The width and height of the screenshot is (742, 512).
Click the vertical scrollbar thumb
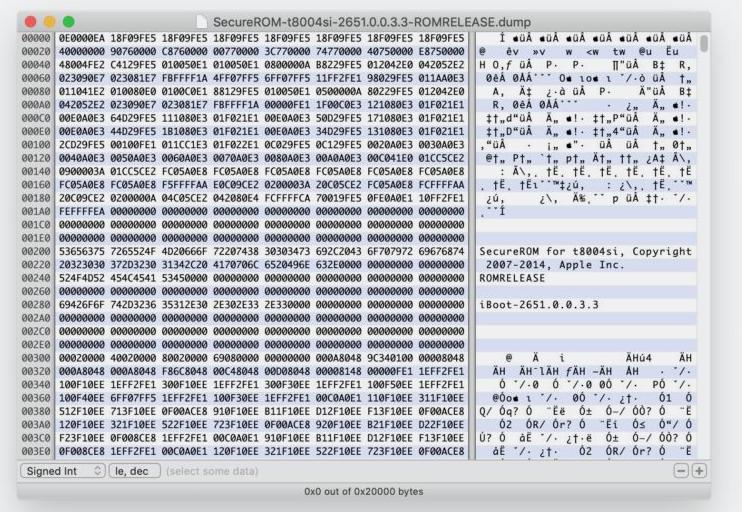(704, 43)
